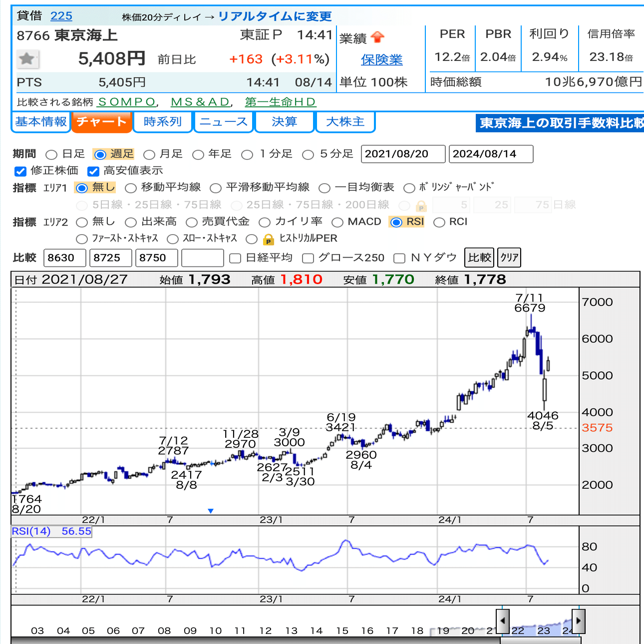Image resolution: width=644 pixels, height=644 pixels.
Task: Open the 225 link next to 貸借
Action: tap(61, 16)
